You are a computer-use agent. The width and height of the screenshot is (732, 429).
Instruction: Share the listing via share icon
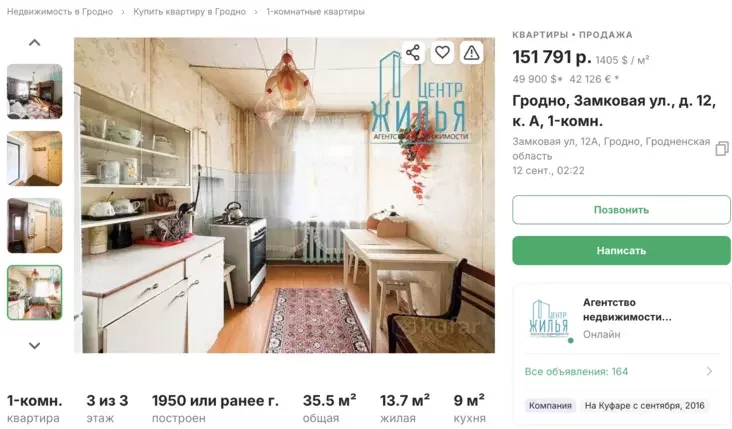413,52
